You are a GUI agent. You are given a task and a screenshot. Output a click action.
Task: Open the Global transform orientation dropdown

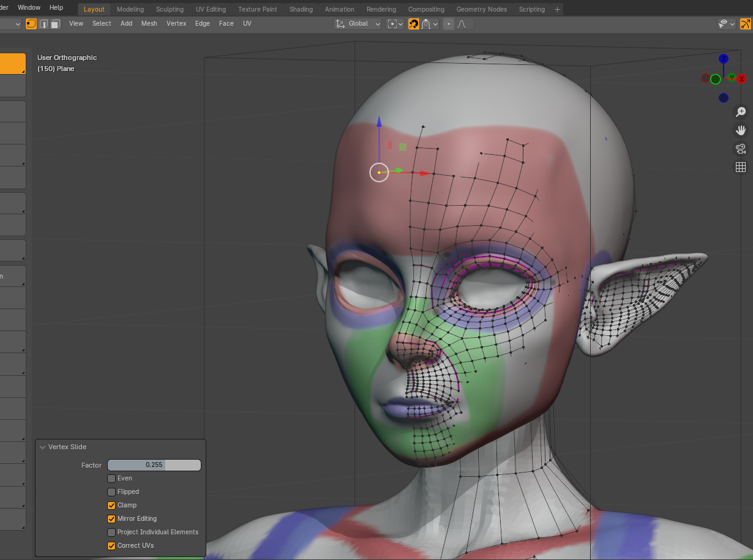pos(358,24)
